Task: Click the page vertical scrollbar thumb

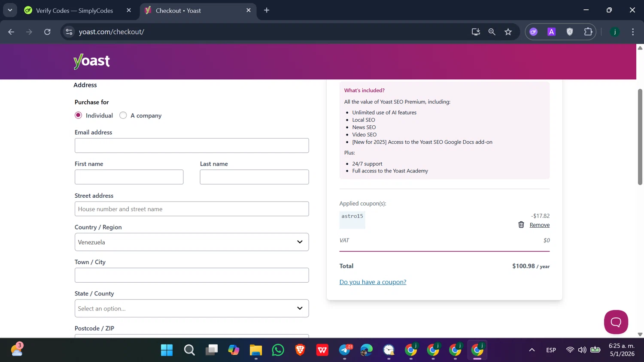Action: click(640, 137)
